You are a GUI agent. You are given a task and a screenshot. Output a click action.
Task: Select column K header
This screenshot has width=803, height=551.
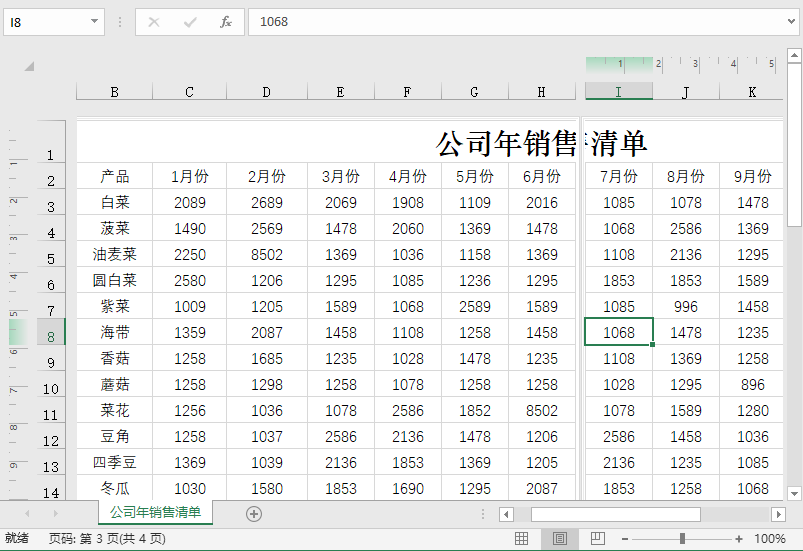pos(752,92)
